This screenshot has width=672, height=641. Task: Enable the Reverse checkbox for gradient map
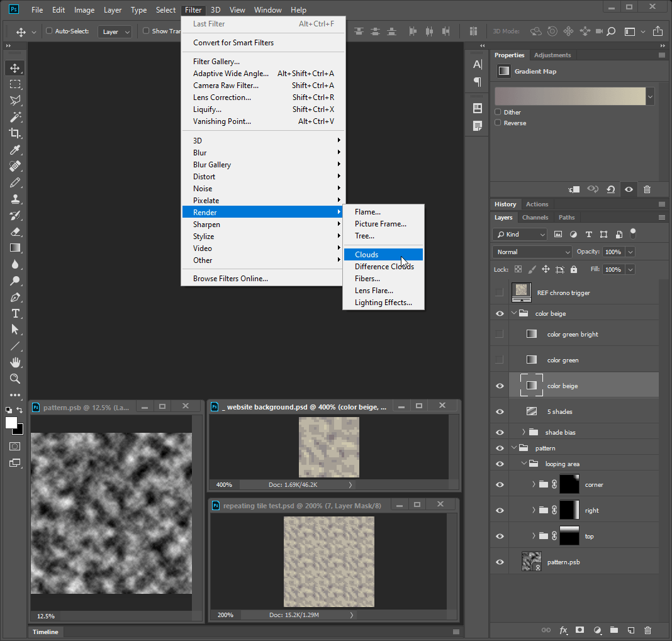pyautogui.click(x=498, y=123)
